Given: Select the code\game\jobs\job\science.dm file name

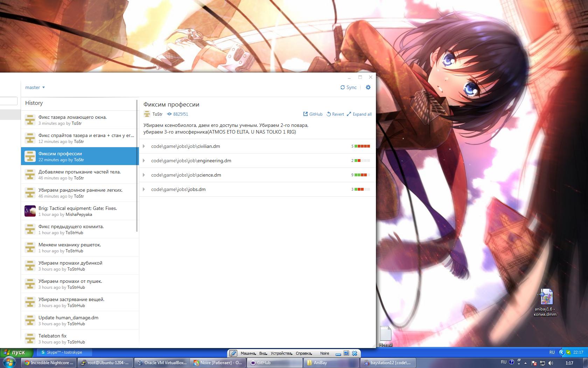Looking at the screenshot, I should (186, 175).
